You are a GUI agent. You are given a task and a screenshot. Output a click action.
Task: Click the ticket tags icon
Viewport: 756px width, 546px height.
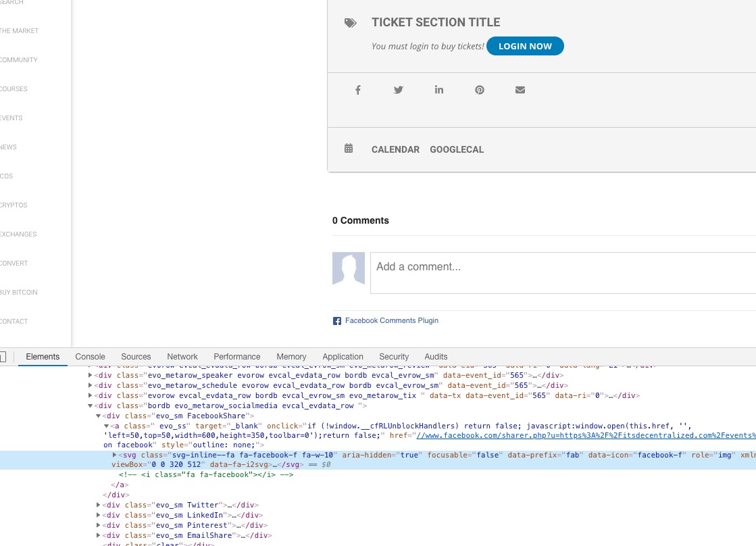(x=351, y=23)
